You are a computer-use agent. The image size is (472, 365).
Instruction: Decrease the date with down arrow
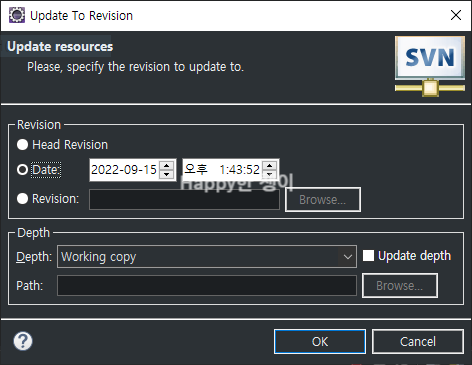pos(167,174)
